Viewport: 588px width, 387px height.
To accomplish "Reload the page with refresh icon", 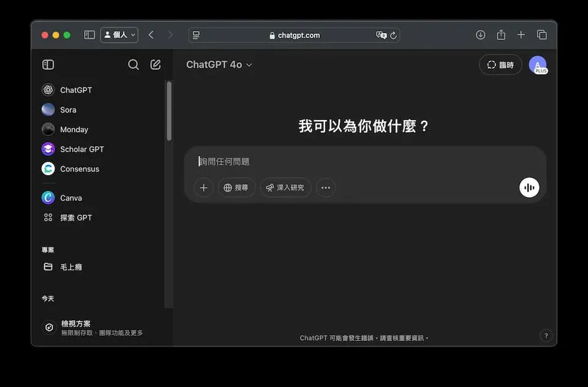I will (x=393, y=36).
